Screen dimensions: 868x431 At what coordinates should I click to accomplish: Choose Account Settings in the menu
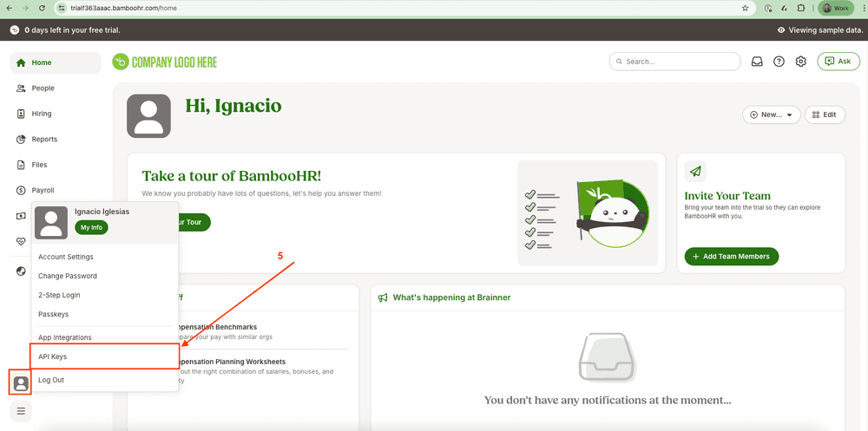point(65,257)
